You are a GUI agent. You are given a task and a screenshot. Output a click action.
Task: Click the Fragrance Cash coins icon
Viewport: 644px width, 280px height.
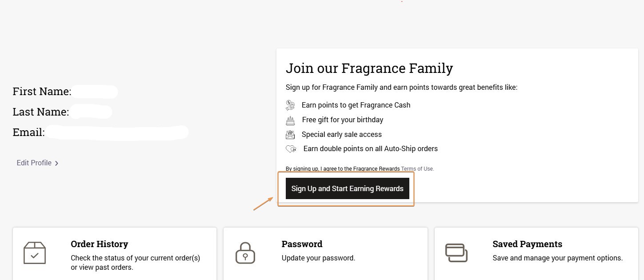(290, 105)
